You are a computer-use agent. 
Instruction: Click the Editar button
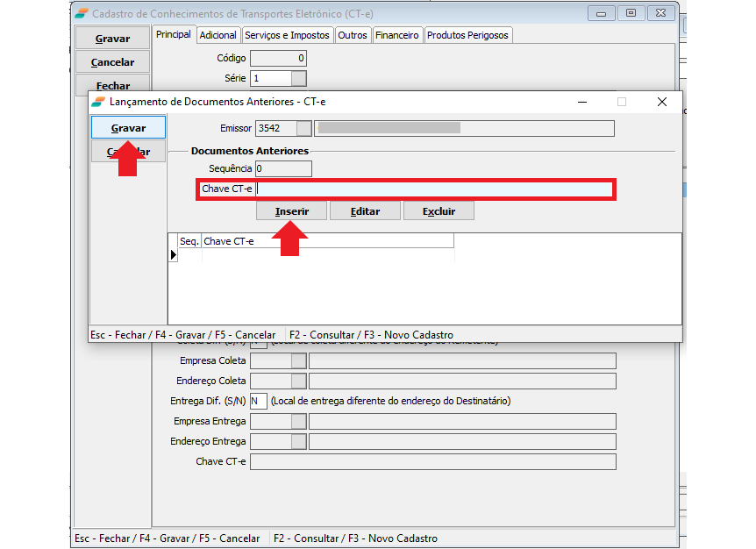(x=365, y=211)
